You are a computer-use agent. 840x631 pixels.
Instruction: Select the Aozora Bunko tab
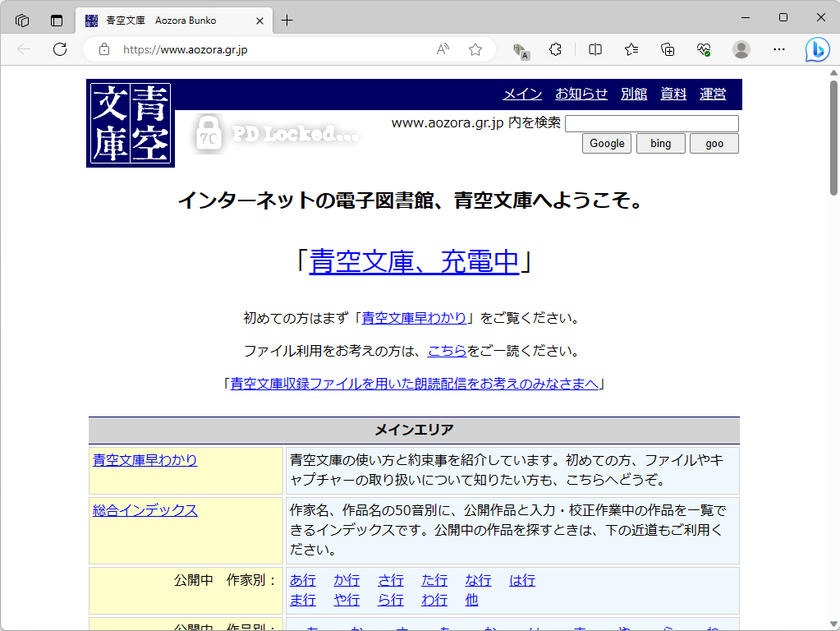(x=164, y=20)
